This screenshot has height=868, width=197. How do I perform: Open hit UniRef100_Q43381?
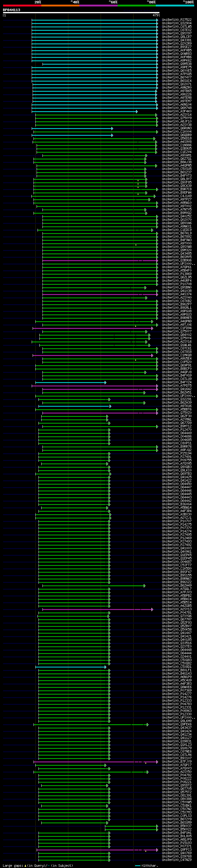(x=177, y=40)
